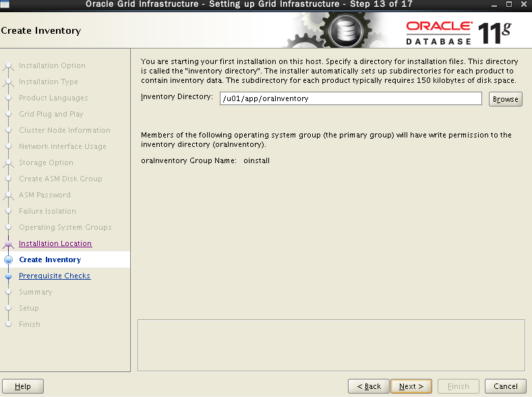The image size is (532, 397).
Task: Click inside the Inventory Directory text field
Action: pos(351,98)
